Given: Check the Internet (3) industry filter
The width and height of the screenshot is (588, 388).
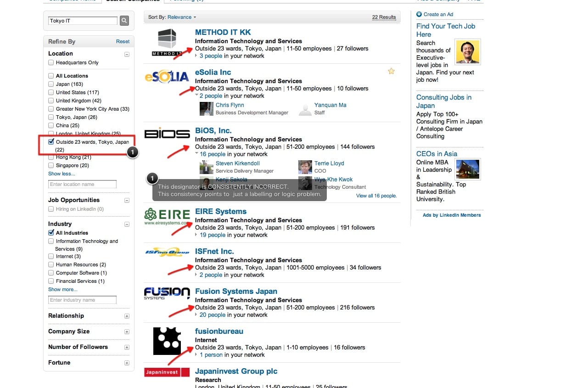Looking at the screenshot, I should (x=51, y=256).
